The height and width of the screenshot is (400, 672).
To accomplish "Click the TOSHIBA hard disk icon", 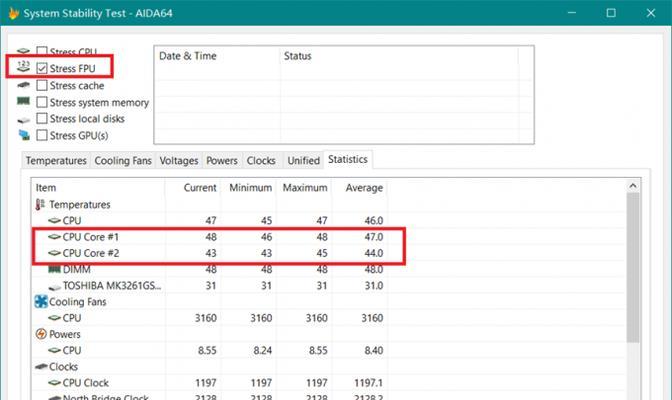I will [54, 286].
